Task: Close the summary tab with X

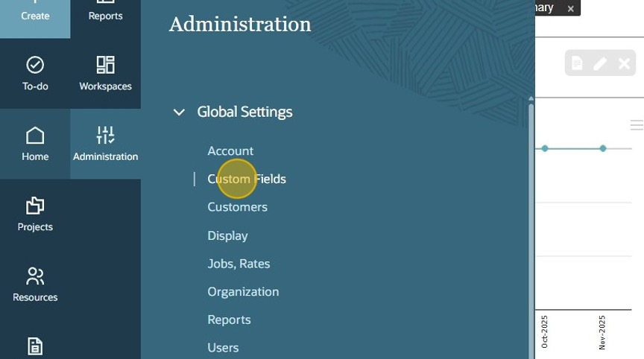Action: (x=570, y=9)
